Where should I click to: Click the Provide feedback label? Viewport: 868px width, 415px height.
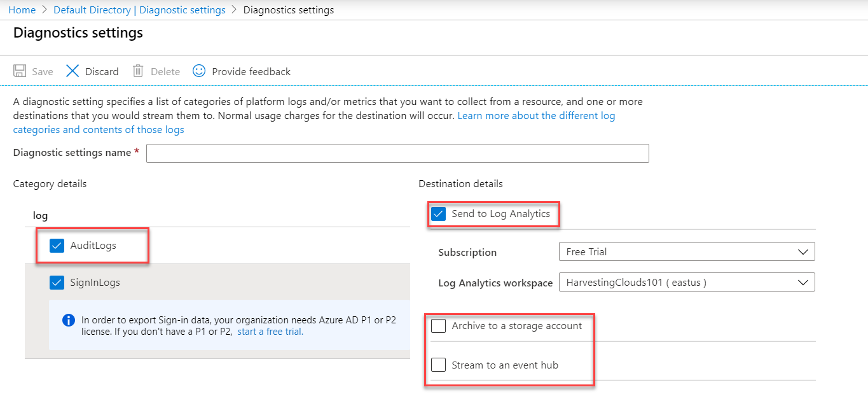click(251, 71)
